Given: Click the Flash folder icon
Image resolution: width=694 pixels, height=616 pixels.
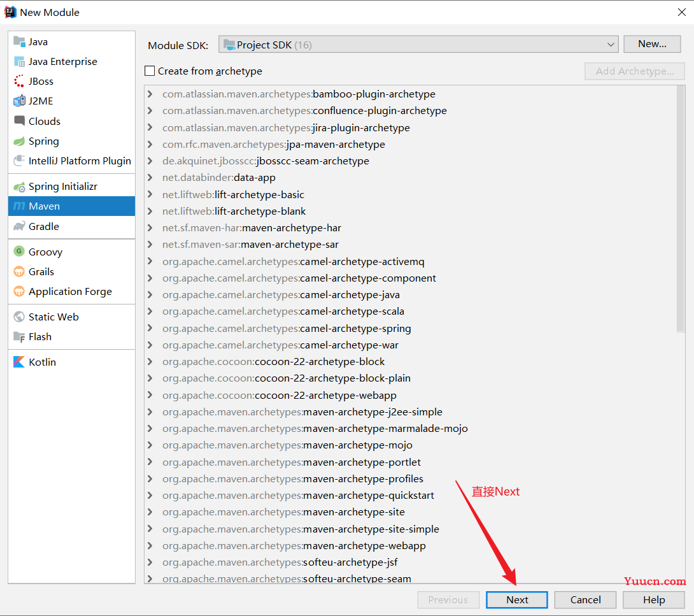Looking at the screenshot, I should (x=19, y=336).
